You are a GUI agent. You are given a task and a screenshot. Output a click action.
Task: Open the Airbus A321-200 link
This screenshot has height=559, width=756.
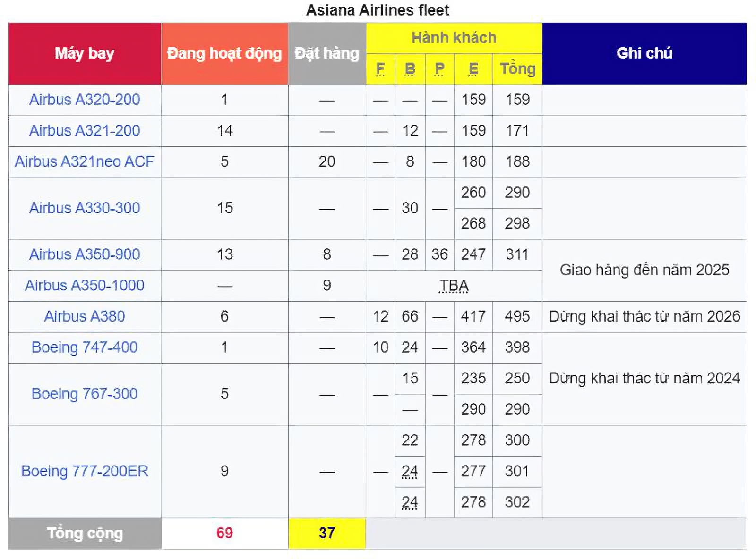(x=85, y=131)
